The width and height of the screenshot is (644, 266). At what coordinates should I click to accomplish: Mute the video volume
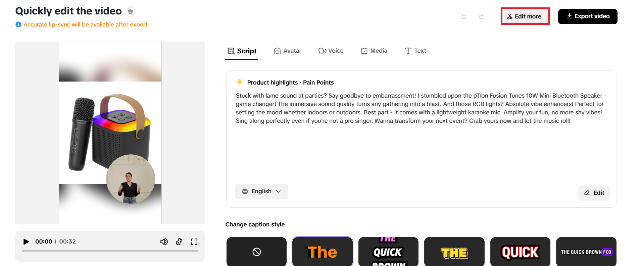click(164, 242)
